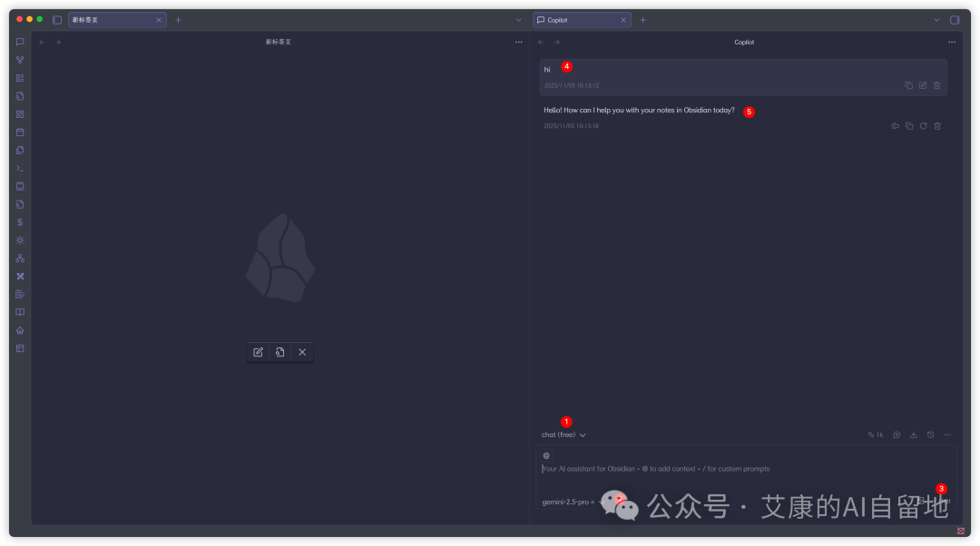This screenshot has height=546, width=980.
Task: Open the command palette terminal icon
Action: (x=20, y=169)
